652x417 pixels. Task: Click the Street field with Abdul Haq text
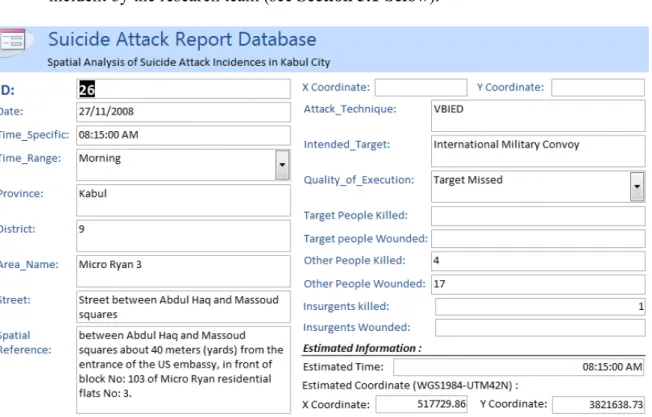coord(183,307)
